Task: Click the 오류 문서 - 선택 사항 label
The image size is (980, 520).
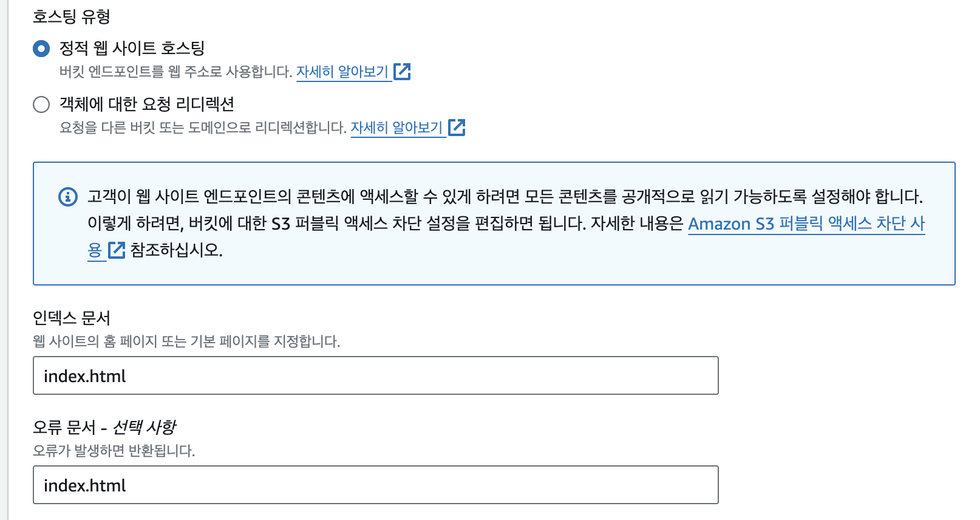Action: [104, 427]
